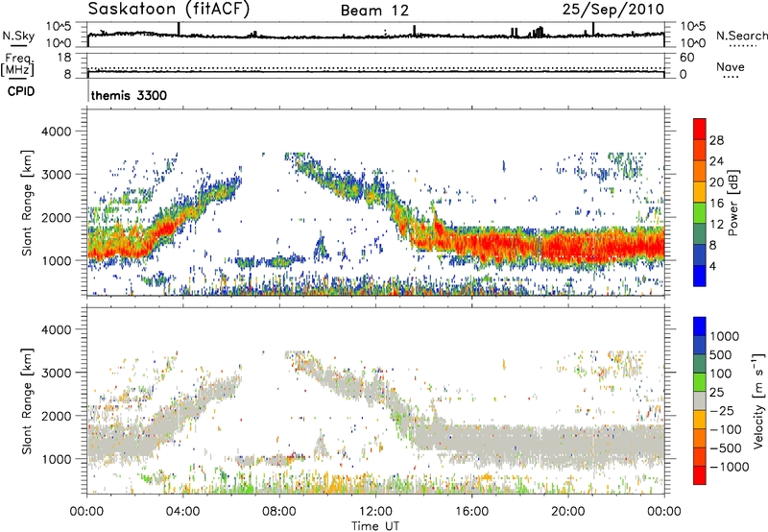Click the red bottom of the velocity color bar
The height and width of the screenshot is (532, 768).
coord(700,475)
